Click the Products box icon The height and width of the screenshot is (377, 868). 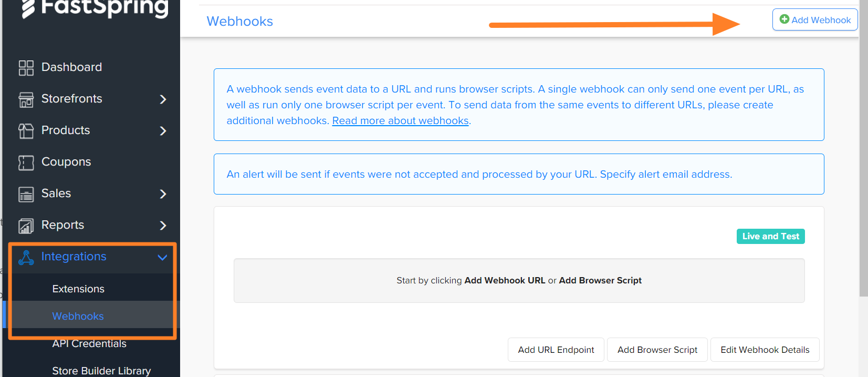26,131
